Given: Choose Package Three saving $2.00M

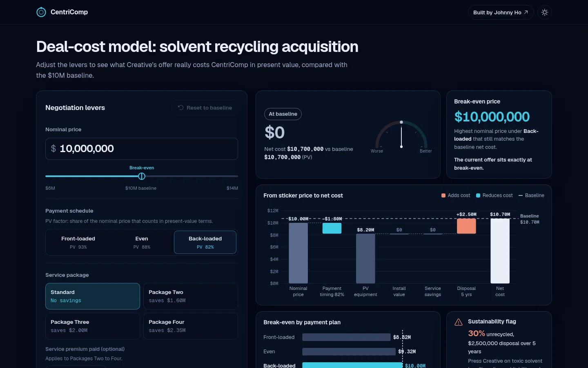Looking at the screenshot, I should click(93, 326).
